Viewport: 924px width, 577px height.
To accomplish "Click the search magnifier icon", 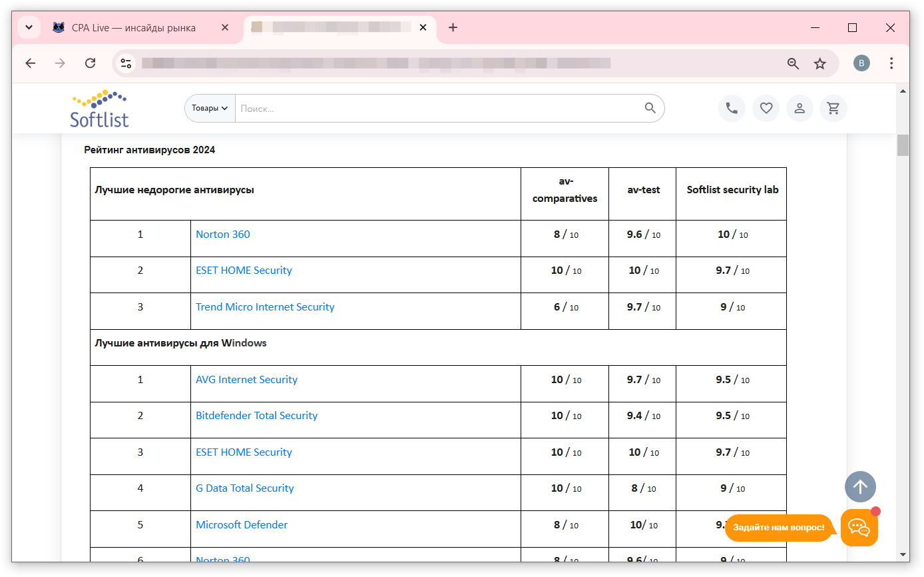I will pos(650,108).
